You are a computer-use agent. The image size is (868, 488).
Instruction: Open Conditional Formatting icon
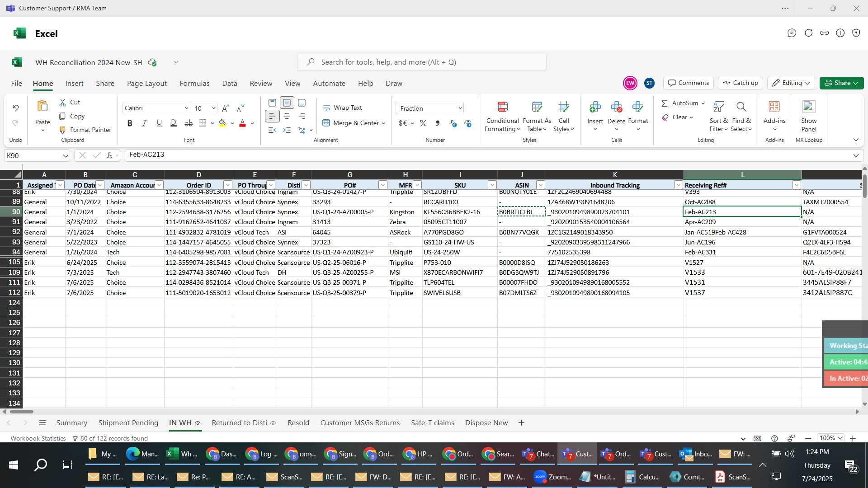pos(502,107)
